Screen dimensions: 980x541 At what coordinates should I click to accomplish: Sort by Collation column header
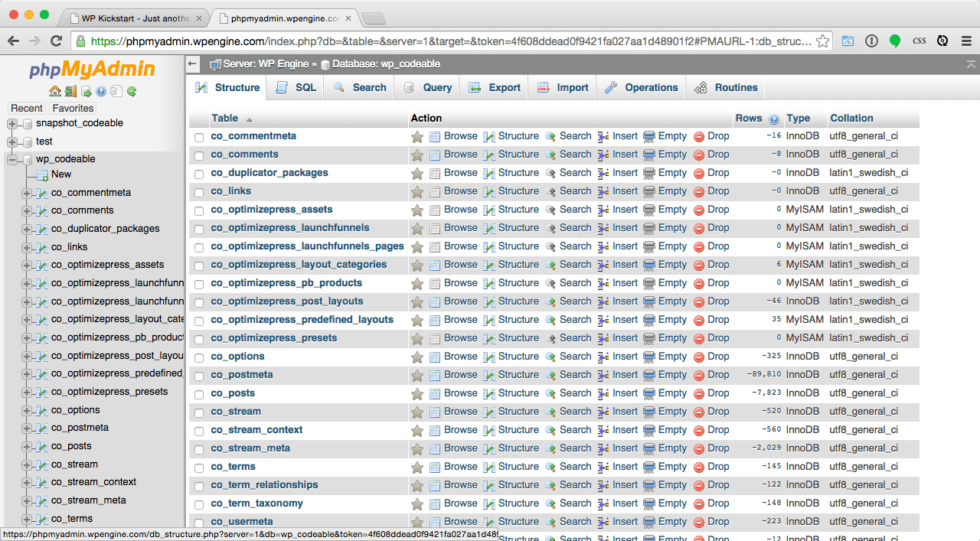coord(851,119)
